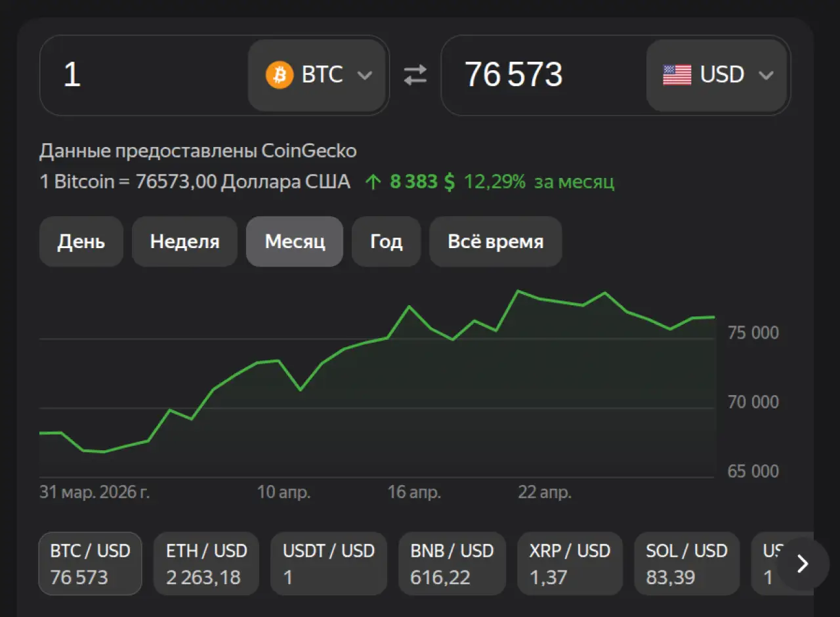This screenshot has height=617, width=840.
Task: Click the text 1 Bitcoin = 76573,00 Доллара США
Action: coord(195,182)
